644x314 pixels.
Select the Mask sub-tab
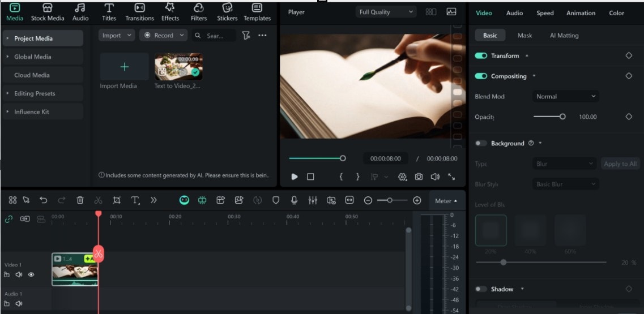524,35
